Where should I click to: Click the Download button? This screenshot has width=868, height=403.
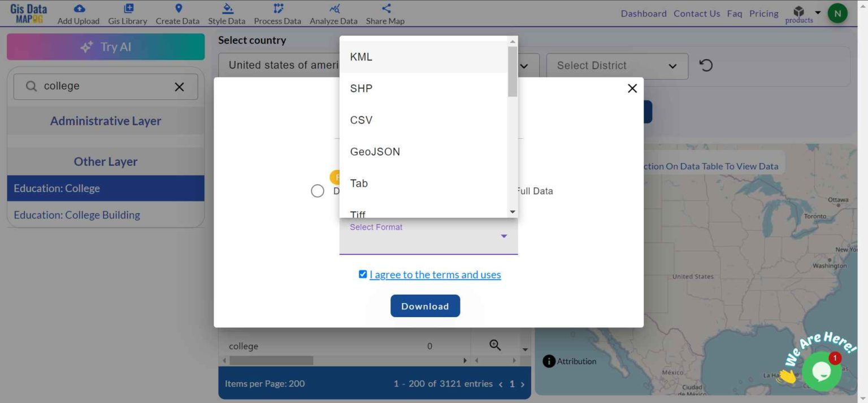point(425,305)
